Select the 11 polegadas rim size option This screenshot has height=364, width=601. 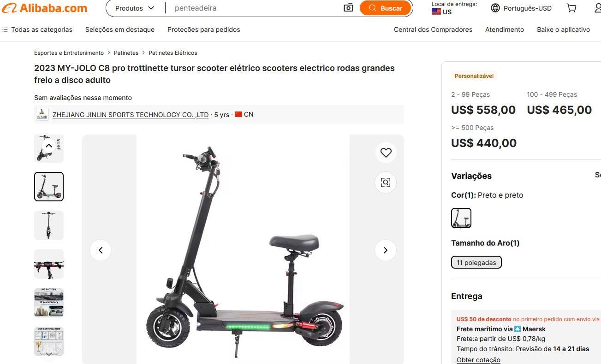476,263
